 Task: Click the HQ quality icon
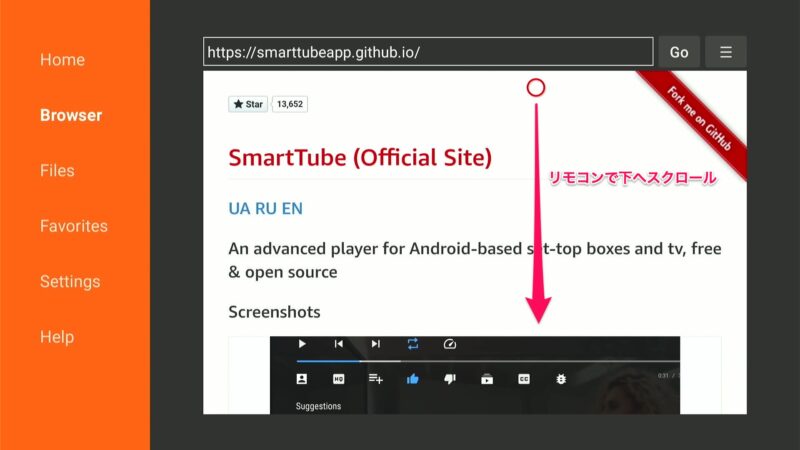click(x=339, y=379)
